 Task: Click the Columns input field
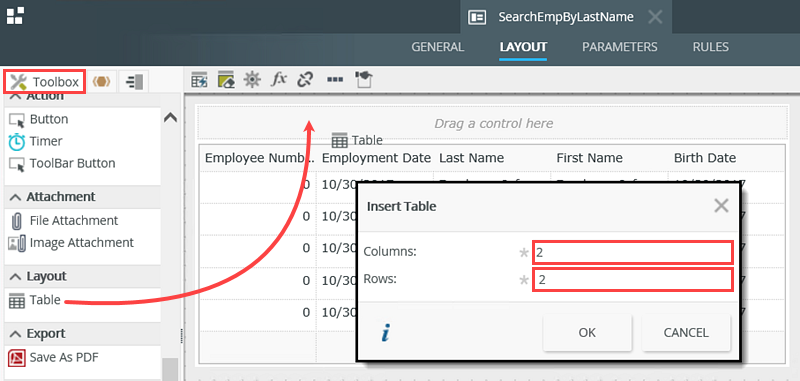[x=633, y=252]
